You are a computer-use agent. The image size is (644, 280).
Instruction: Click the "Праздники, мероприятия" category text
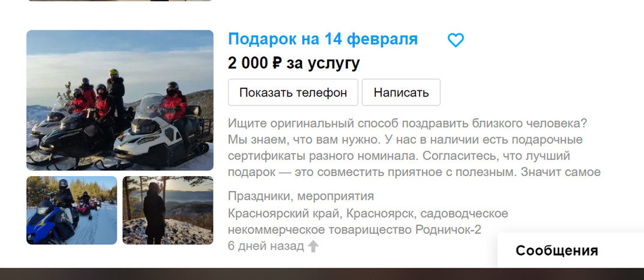tap(301, 196)
